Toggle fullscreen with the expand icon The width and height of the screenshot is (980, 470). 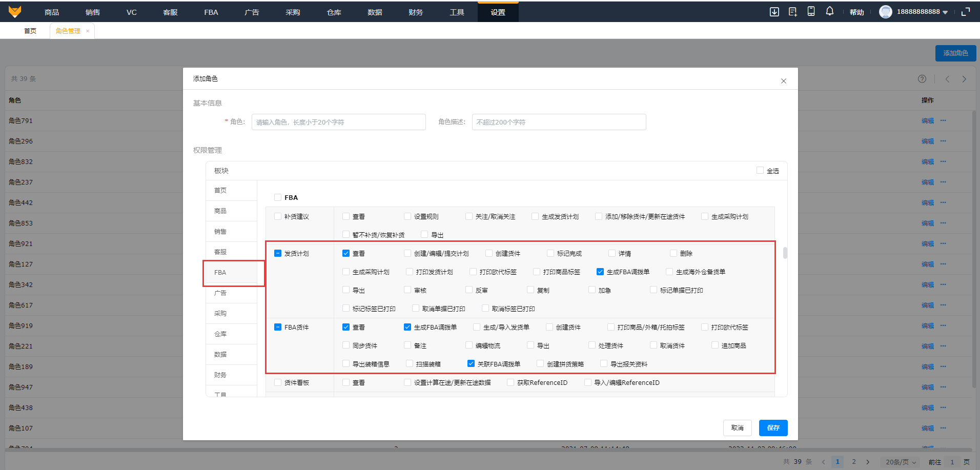point(966,12)
